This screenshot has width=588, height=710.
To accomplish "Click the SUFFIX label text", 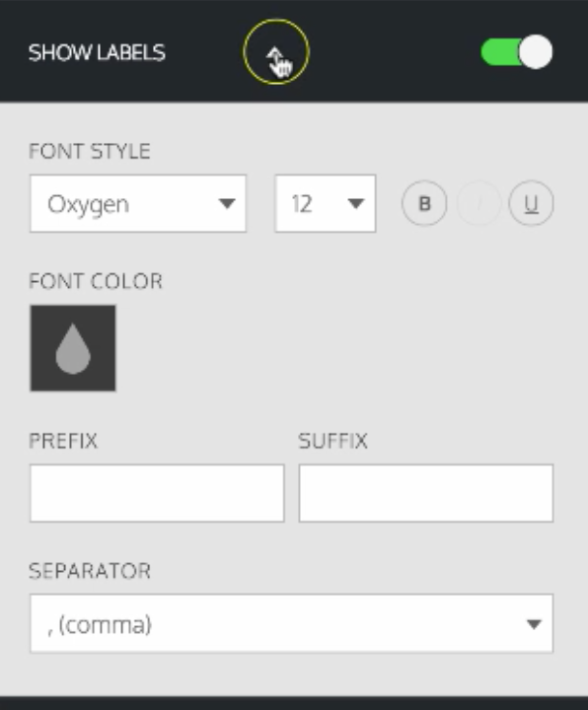I will tap(332, 441).
